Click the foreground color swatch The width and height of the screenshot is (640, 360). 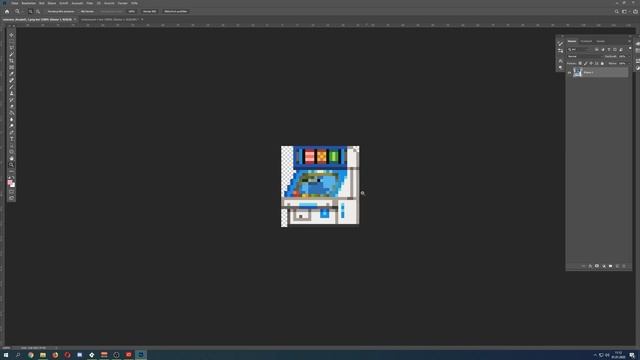coord(10,182)
